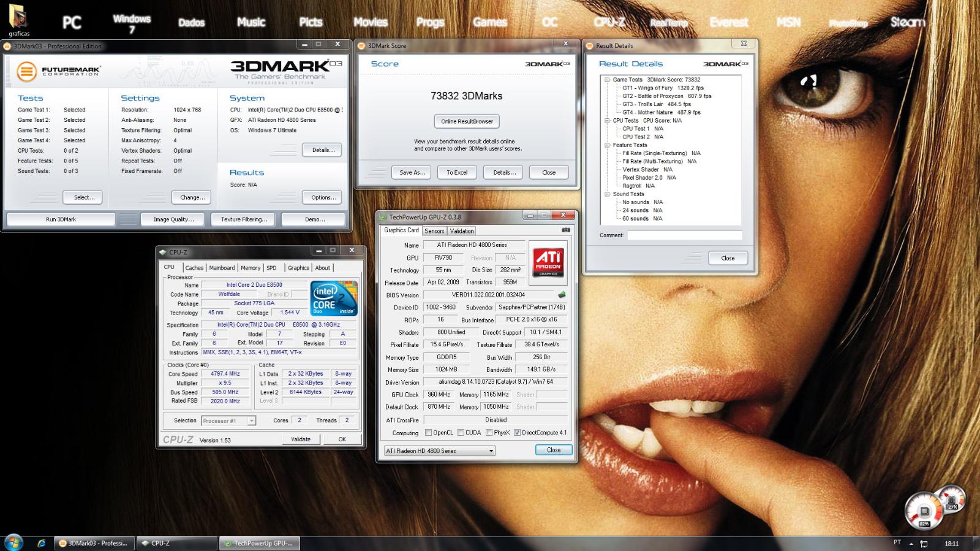The height and width of the screenshot is (551, 980).
Task: Launch Internet Explorer from the taskbar
Action: tap(41, 543)
